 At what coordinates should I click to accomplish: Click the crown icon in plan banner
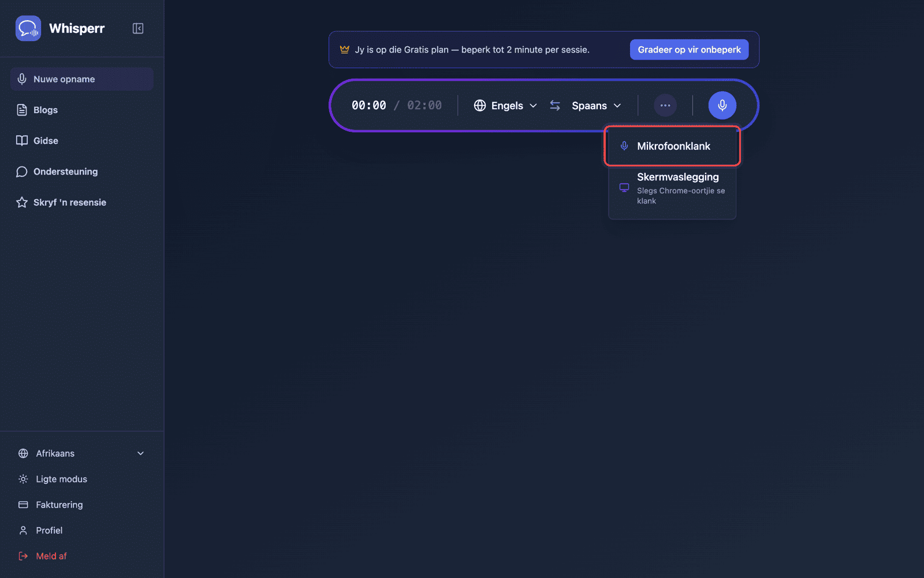click(345, 50)
